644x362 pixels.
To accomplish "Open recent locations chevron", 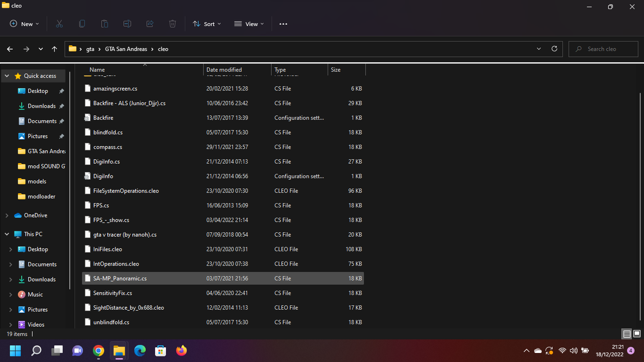I will point(41,49).
